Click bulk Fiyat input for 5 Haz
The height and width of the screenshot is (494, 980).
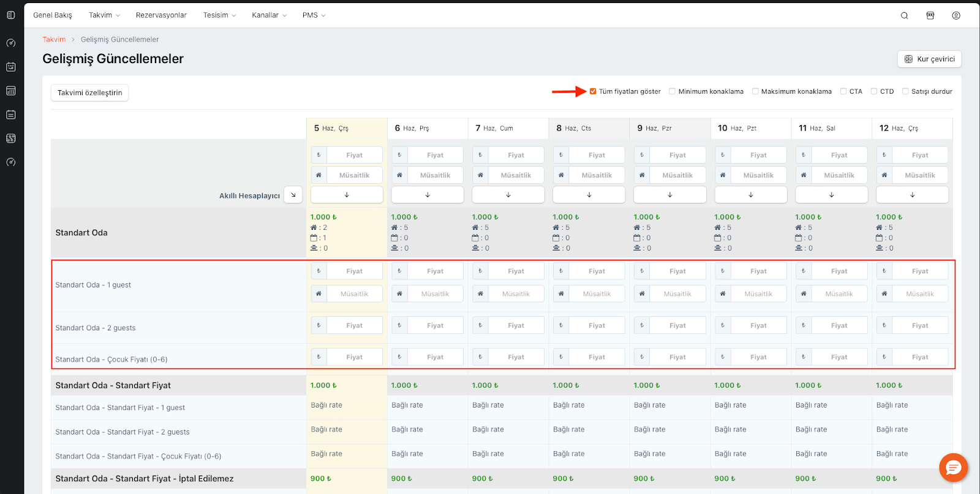354,155
